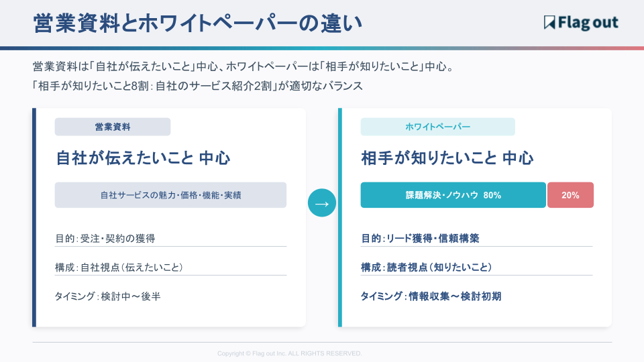Screen dimensions: 644x362
Task: Click the heading 相手が知りたいこと 中心
Action: coord(447,159)
